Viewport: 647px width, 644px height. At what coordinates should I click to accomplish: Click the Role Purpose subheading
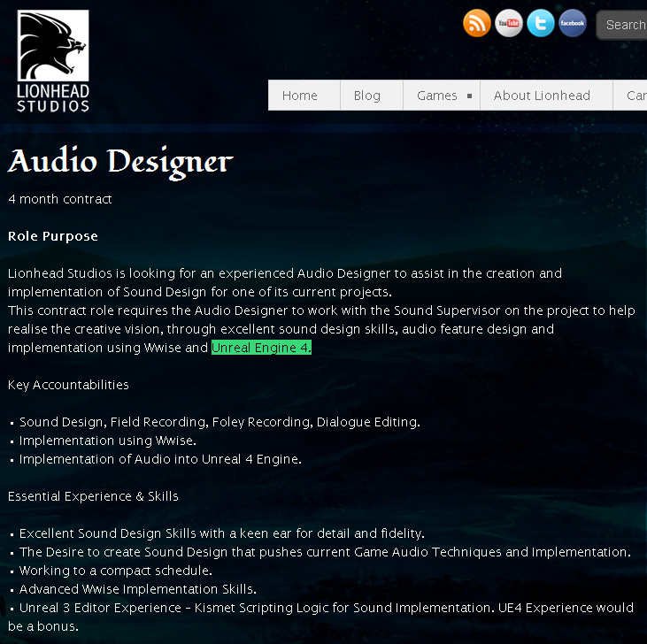(53, 236)
